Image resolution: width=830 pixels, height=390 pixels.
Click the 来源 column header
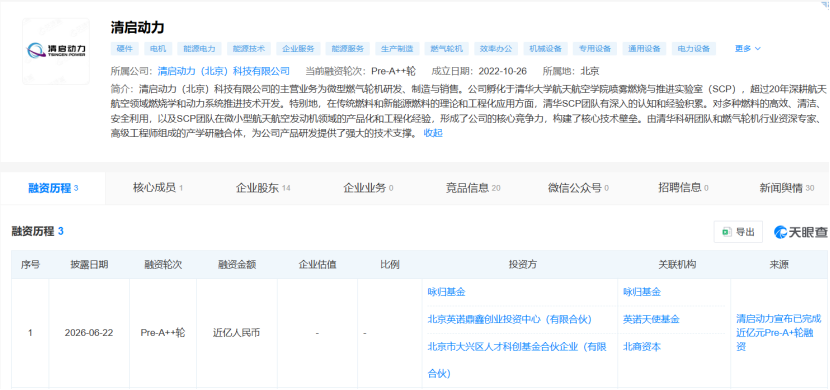click(x=779, y=265)
